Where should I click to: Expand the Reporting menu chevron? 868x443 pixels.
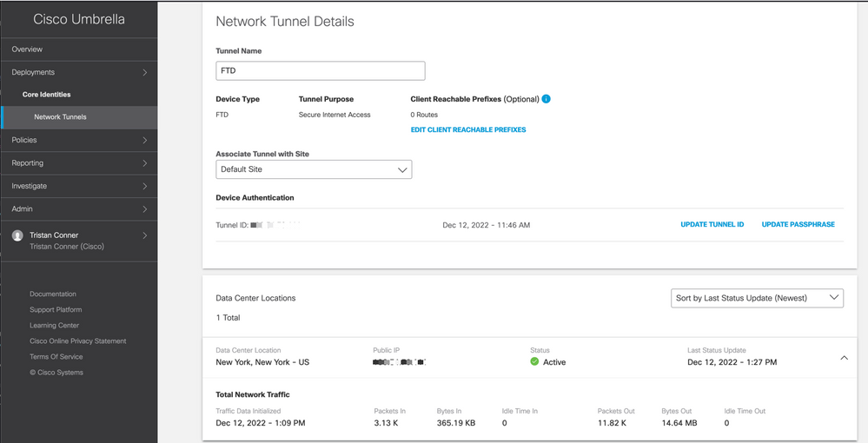point(144,163)
